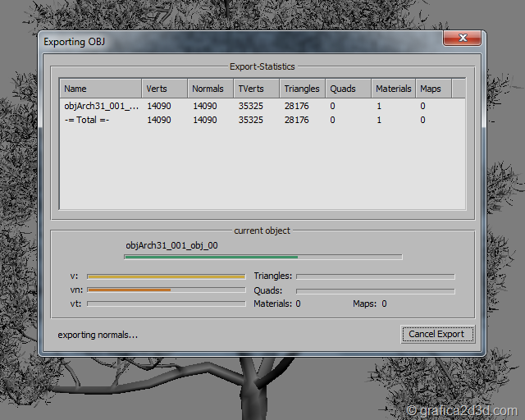
Task: Select the objArch31_001_... row name
Action: (101, 106)
